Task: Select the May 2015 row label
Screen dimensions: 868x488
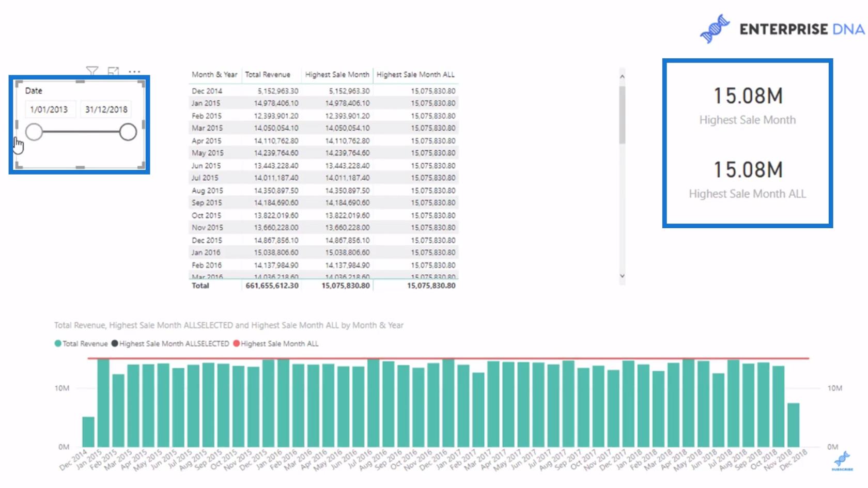Action: (x=207, y=153)
